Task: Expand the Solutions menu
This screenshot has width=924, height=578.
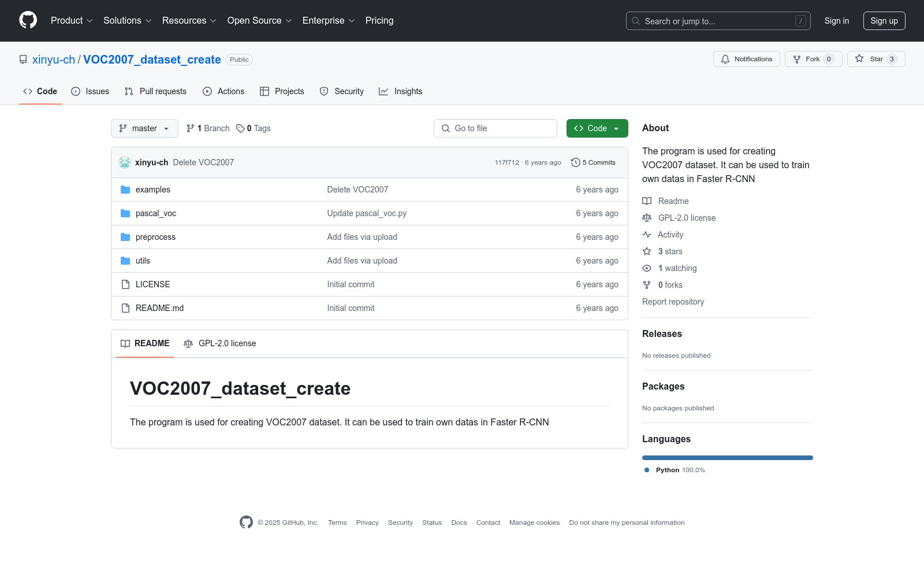Action: (x=128, y=20)
